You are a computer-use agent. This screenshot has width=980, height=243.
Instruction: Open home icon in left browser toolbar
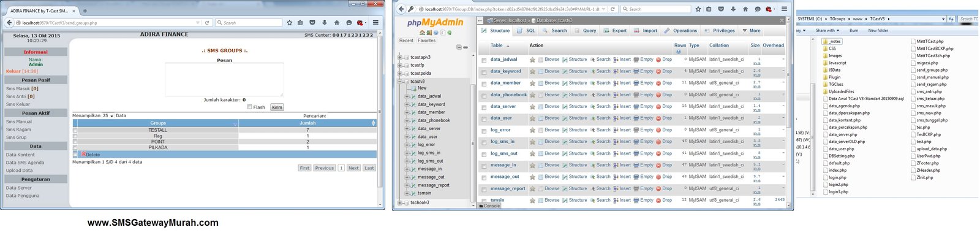point(336,23)
